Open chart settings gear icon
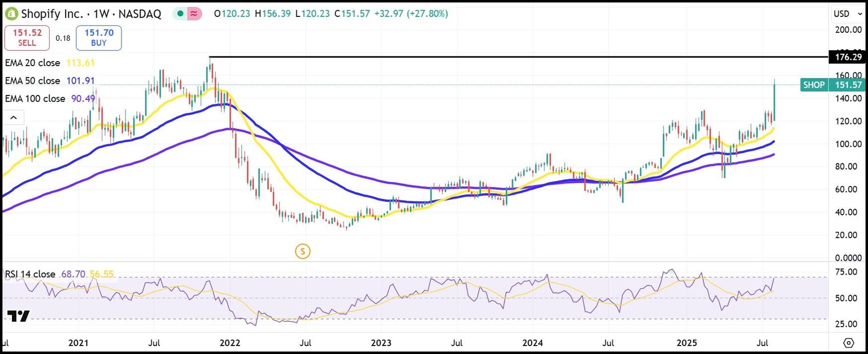This screenshot has height=354, width=868. (848, 343)
